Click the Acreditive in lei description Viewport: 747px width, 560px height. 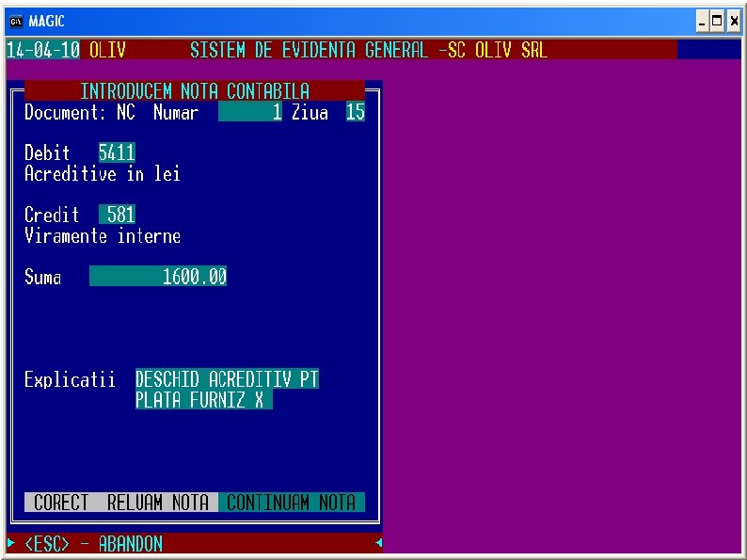103,174
